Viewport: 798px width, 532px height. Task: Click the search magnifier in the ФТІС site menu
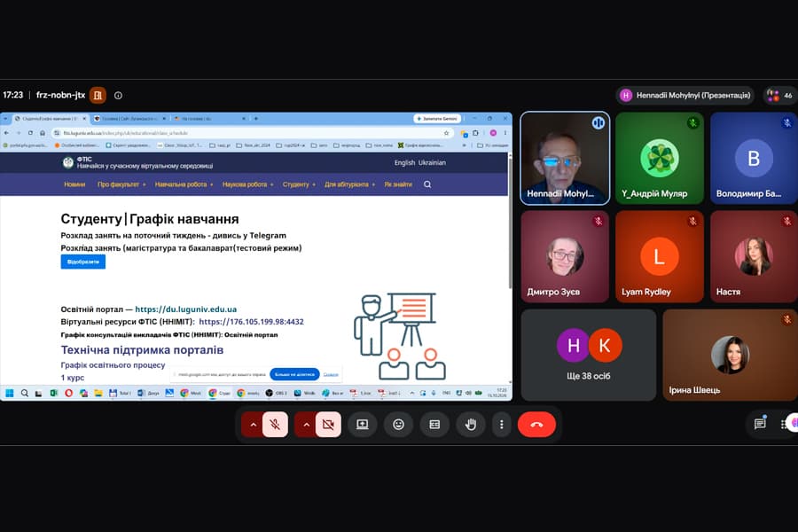pos(427,184)
